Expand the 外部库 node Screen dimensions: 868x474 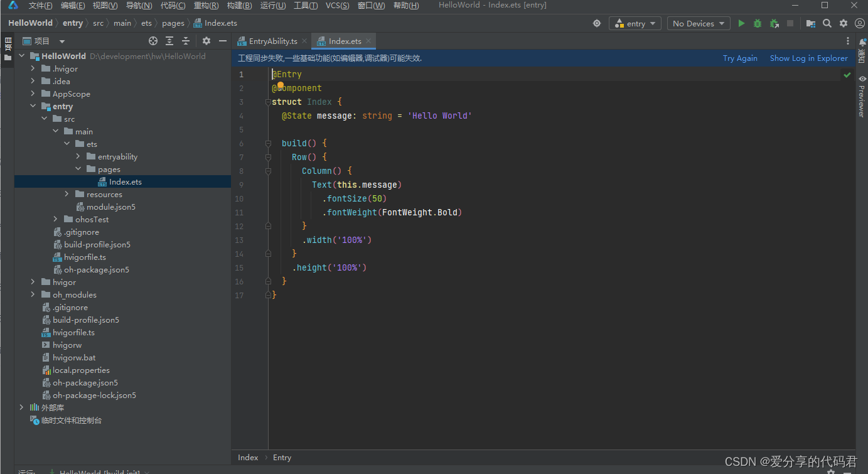pos(22,407)
